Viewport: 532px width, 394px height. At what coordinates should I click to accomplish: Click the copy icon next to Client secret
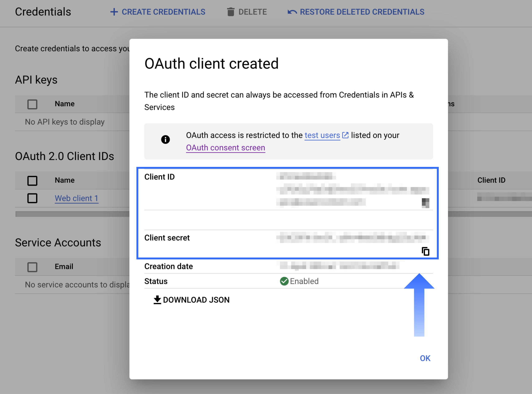pyautogui.click(x=425, y=251)
